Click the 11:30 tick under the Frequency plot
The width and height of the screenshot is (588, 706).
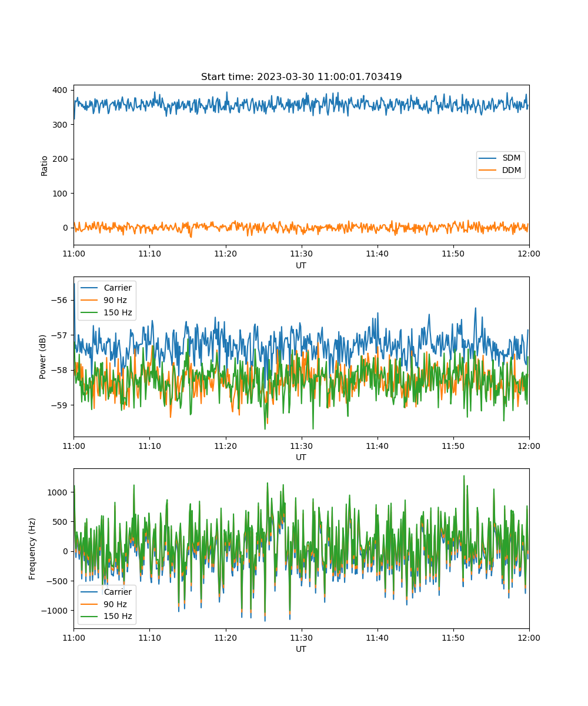pos(301,637)
